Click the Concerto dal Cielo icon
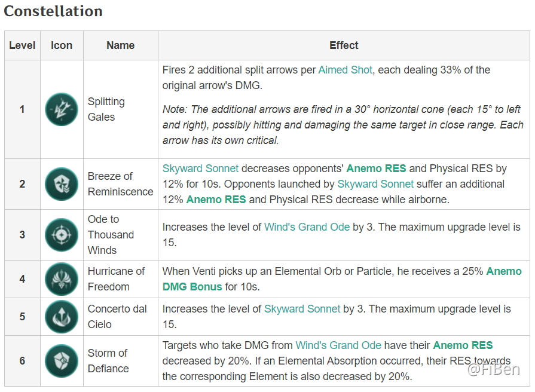The height and width of the screenshot is (392, 535). click(x=62, y=317)
